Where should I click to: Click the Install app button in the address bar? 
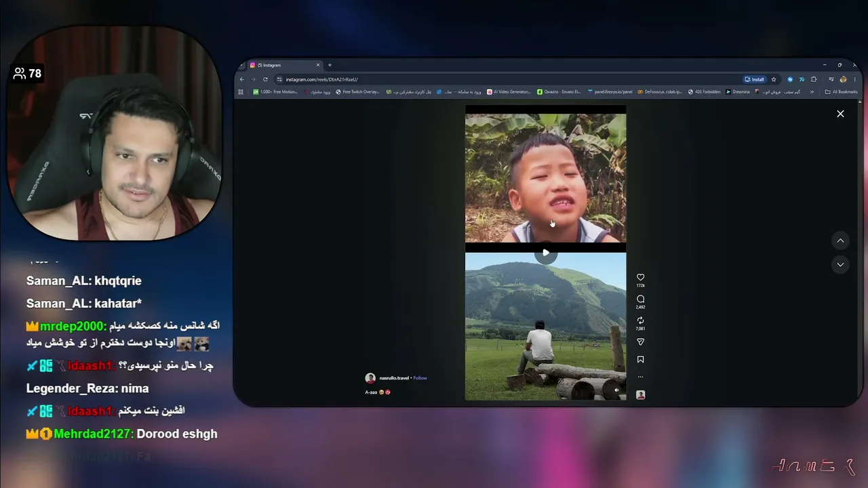(x=755, y=79)
